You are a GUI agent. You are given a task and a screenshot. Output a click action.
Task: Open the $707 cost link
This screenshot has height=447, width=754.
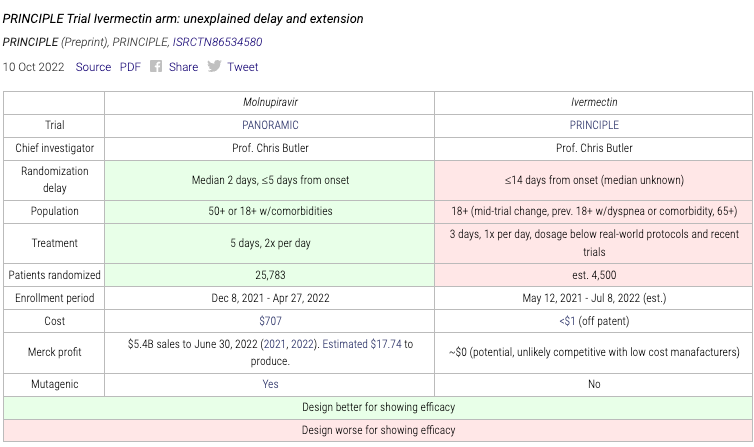click(x=270, y=321)
